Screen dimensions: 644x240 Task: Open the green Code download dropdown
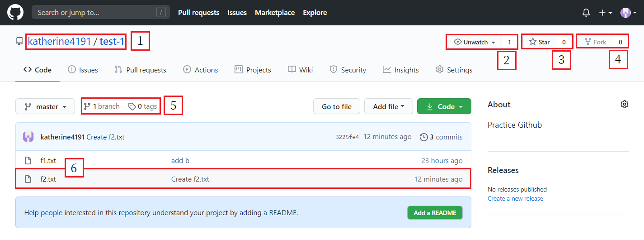[444, 106]
